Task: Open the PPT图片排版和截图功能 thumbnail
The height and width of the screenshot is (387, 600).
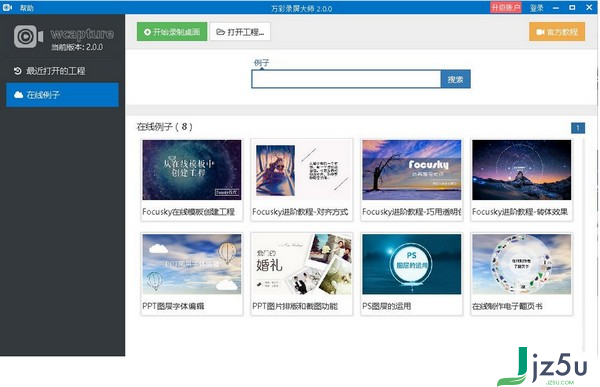Action: [302, 264]
